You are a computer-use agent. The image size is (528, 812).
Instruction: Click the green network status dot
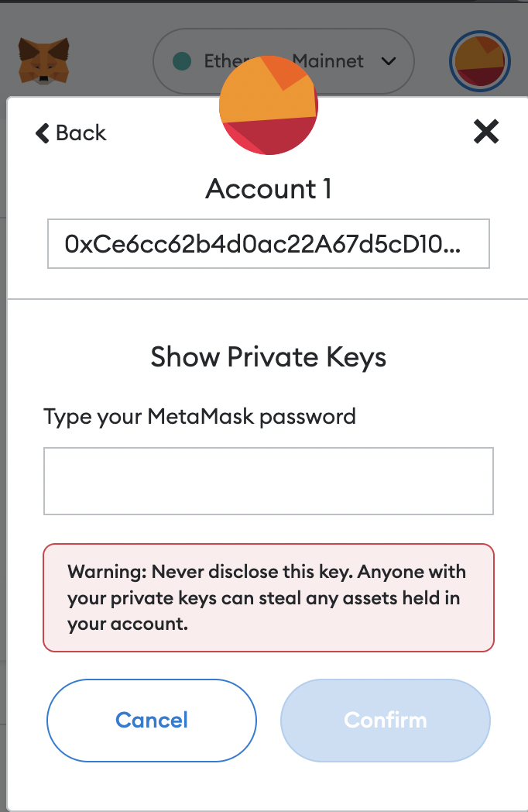point(183,61)
